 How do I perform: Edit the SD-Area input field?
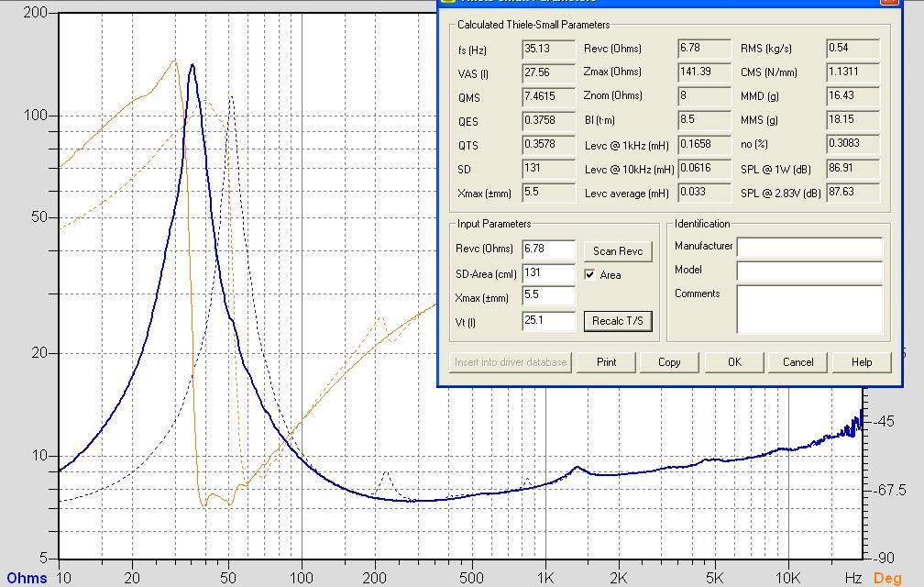pos(548,273)
